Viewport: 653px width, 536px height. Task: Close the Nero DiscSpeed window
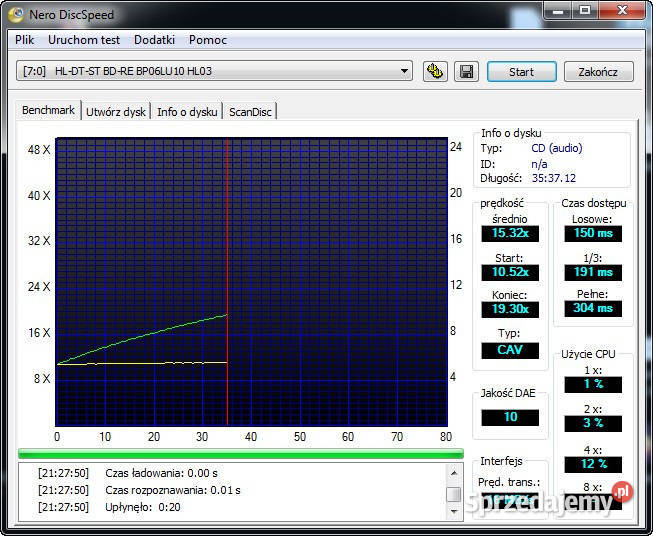622,11
